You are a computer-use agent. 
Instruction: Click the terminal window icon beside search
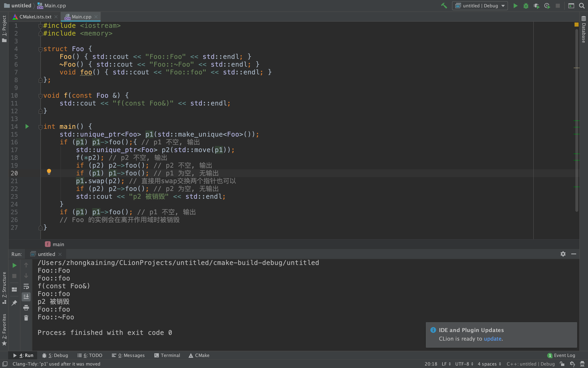click(x=571, y=6)
